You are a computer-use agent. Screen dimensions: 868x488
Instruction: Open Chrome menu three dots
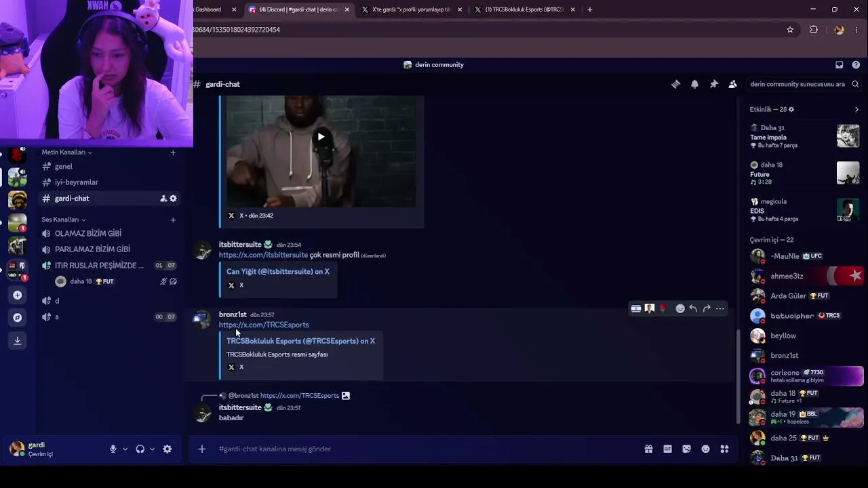click(x=856, y=30)
